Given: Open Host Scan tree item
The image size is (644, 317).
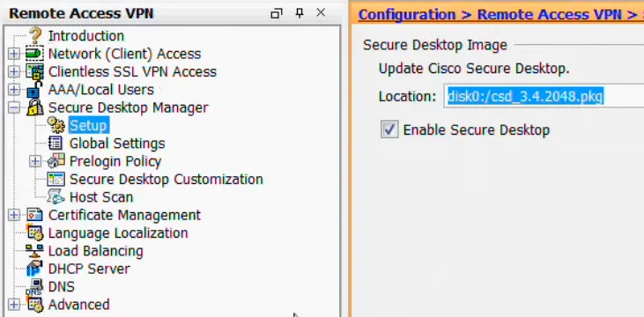Looking at the screenshot, I should click(x=101, y=197).
